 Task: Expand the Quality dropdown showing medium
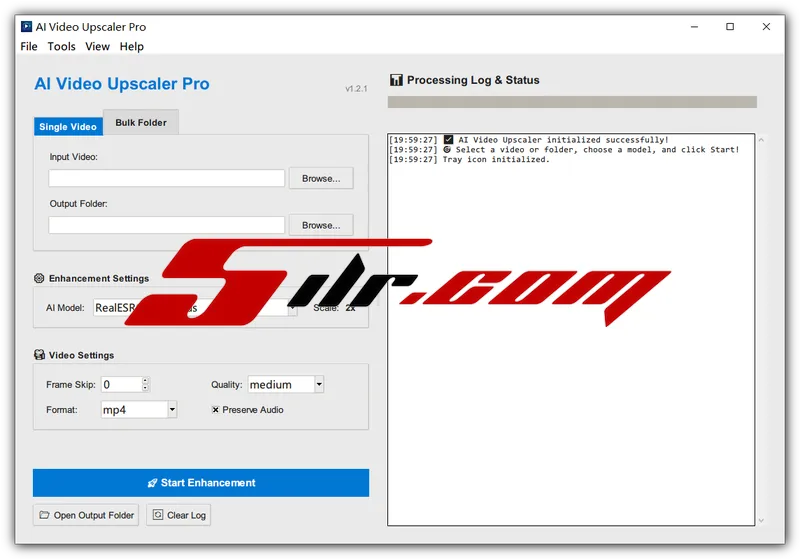(x=319, y=384)
